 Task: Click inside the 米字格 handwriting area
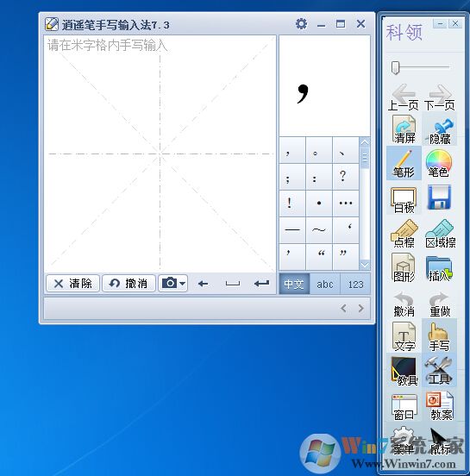160,153
